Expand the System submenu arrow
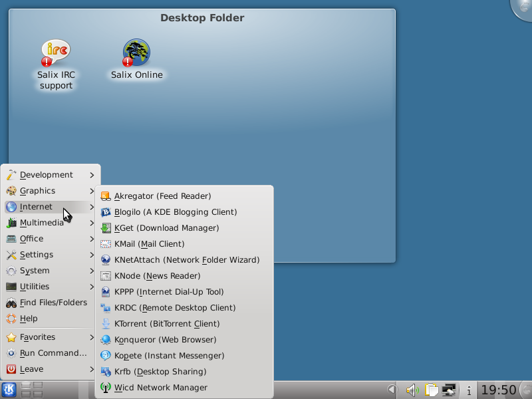 click(92, 271)
